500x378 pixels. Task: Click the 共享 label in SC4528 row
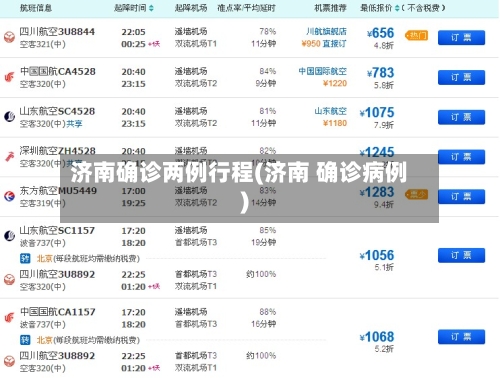(74, 124)
